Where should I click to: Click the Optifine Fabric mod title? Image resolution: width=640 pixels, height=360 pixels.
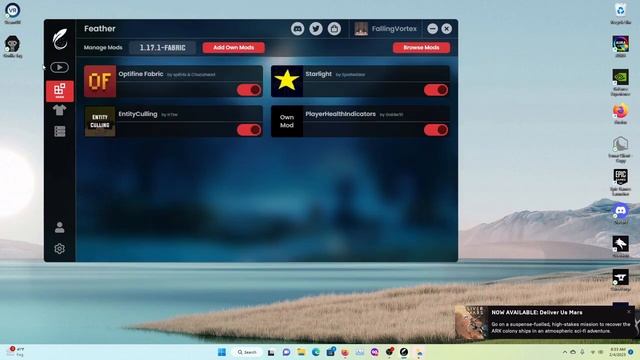tap(141, 74)
